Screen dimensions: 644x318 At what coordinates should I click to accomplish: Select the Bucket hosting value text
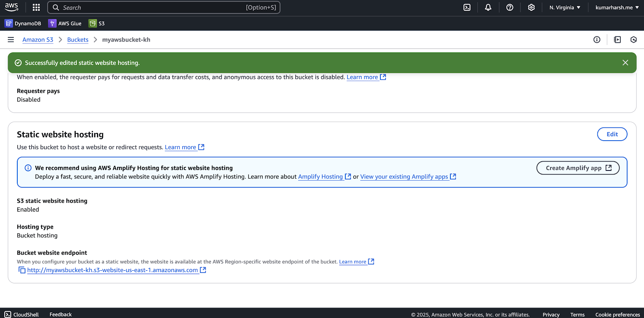point(37,235)
